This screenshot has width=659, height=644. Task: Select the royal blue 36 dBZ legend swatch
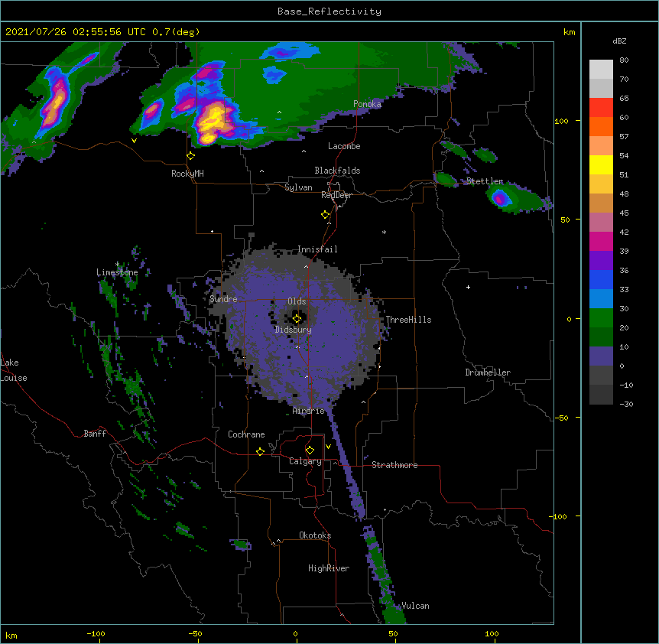601,279
